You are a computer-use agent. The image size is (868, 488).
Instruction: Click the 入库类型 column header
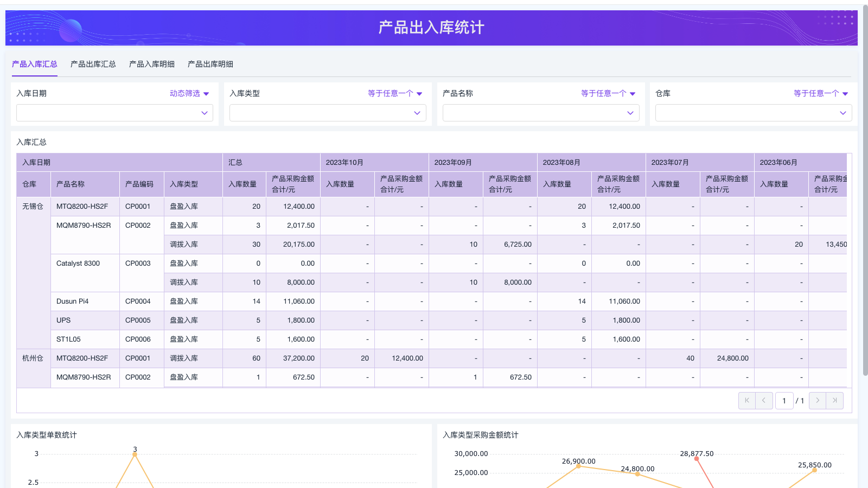[193, 184]
